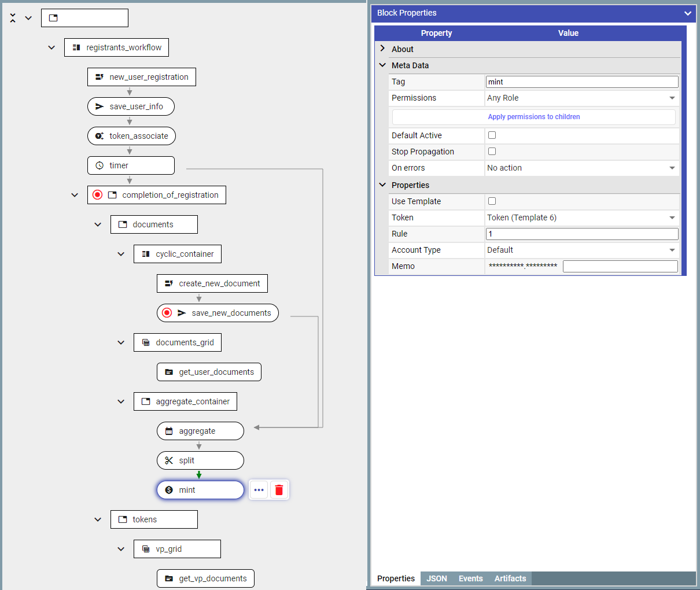This screenshot has height=590, width=700.
Task: Click the send arrow icon on save_user_info
Action: click(x=100, y=106)
